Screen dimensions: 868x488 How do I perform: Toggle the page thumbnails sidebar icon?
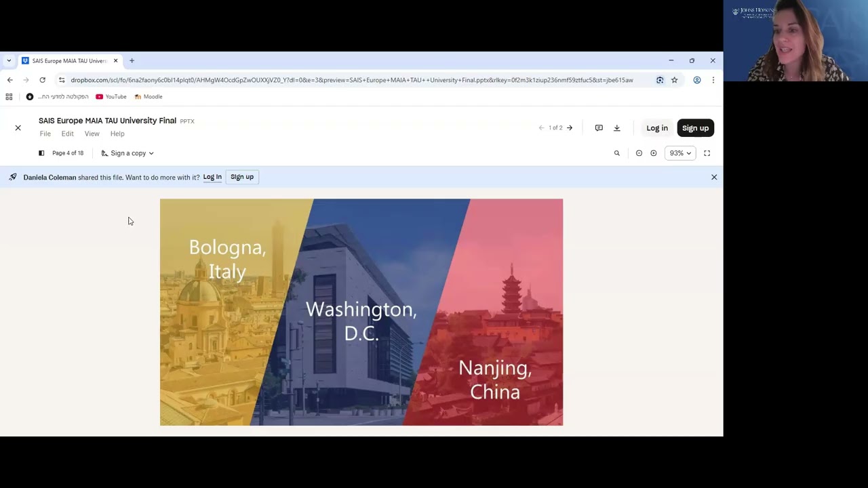pyautogui.click(x=41, y=153)
